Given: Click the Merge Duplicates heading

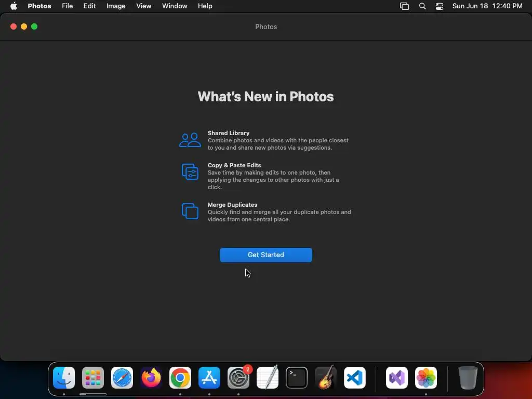Looking at the screenshot, I should pos(232,205).
